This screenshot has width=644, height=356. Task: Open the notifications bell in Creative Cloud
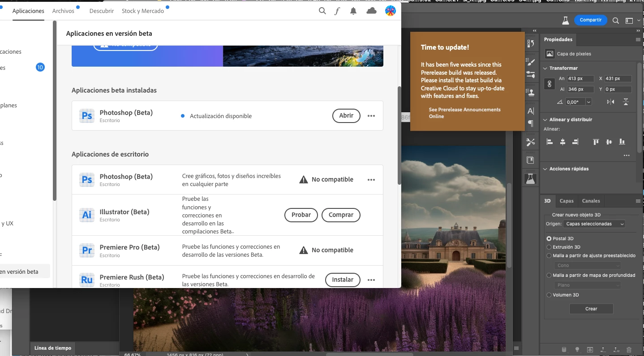[x=353, y=11]
